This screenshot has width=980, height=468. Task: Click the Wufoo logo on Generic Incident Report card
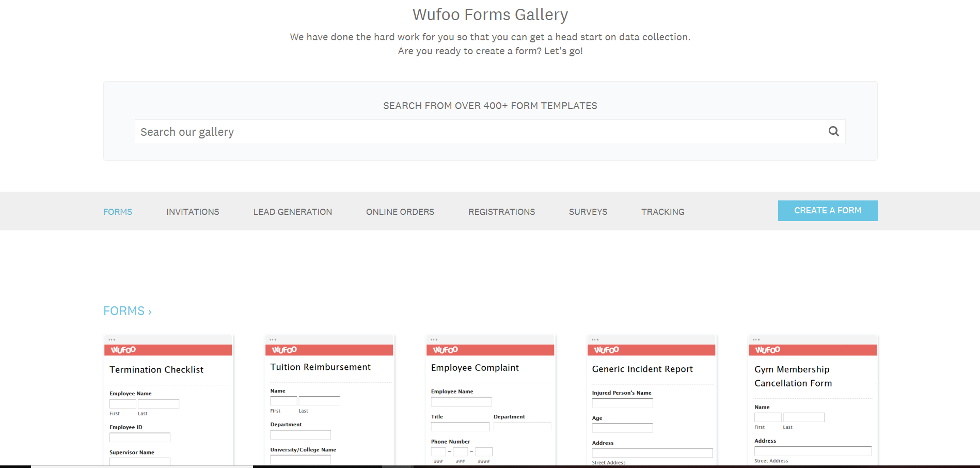(607, 350)
